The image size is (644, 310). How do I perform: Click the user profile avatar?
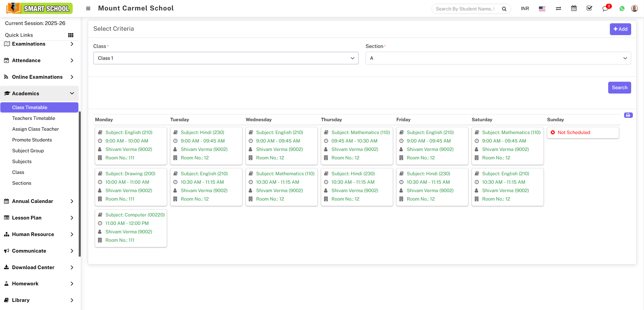634,8
